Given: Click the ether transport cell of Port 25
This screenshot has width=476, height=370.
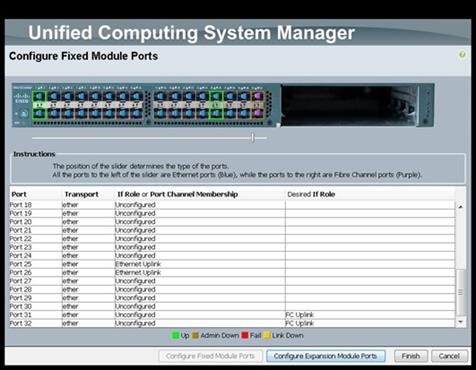Looking at the screenshot, I should click(x=88, y=264).
